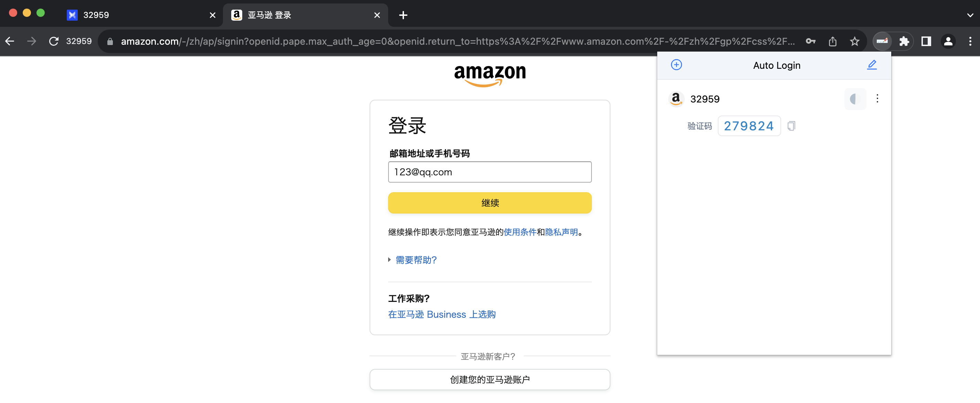This screenshot has width=980, height=403.
Task: Open the 32959 entry's three-dot menu
Action: [877, 98]
